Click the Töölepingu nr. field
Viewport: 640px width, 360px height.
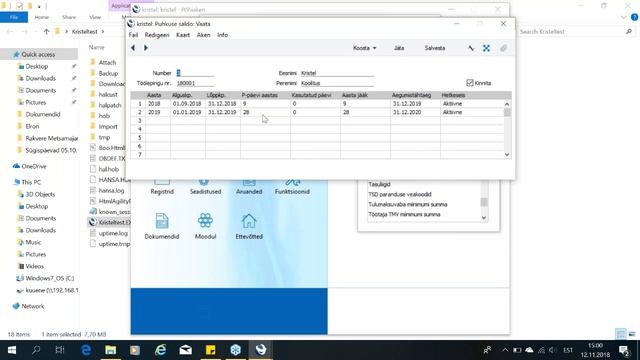point(195,83)
